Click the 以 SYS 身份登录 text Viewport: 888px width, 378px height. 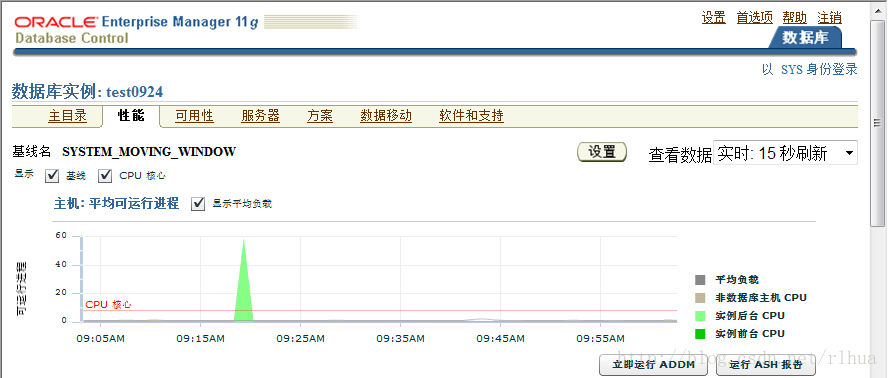click(810, 70)
